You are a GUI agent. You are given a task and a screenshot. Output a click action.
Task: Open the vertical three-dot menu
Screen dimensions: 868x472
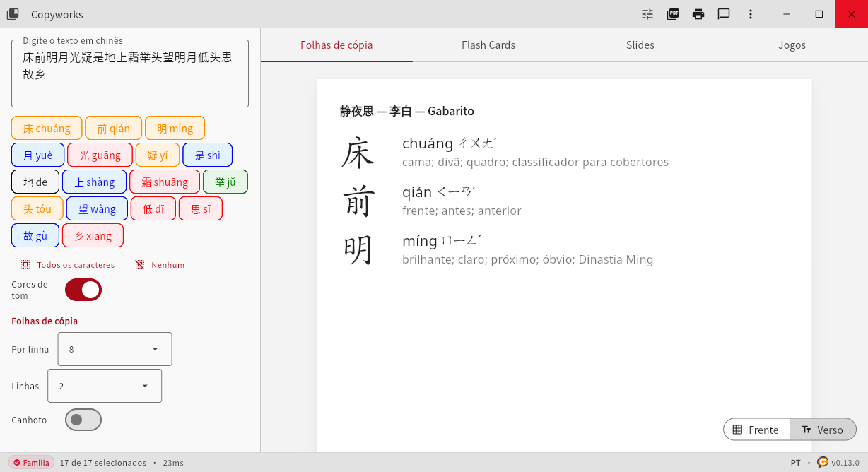click(x=751, y=14)
